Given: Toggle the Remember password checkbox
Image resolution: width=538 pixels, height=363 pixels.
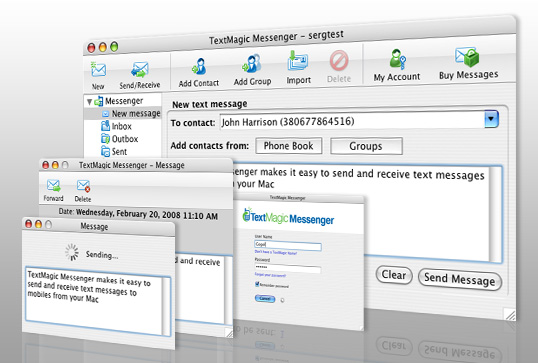Looking at the screenshot, I should pyautogui.click(x=257, y=284).
